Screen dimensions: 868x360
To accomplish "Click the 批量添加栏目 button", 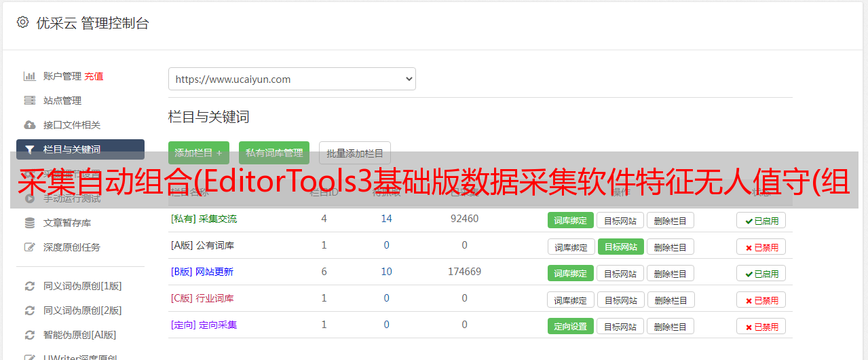I will pyautogui.click(x=355, y=153).
